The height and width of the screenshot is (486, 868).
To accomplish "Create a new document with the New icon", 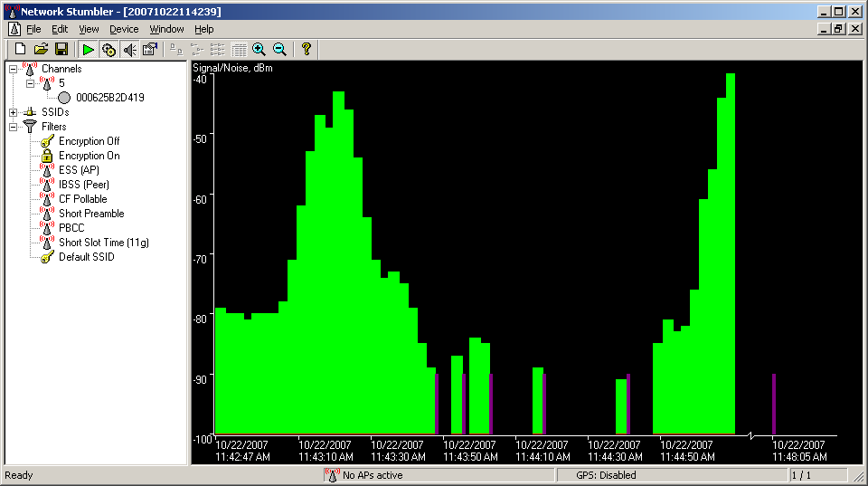I will (x=20, y=49).
